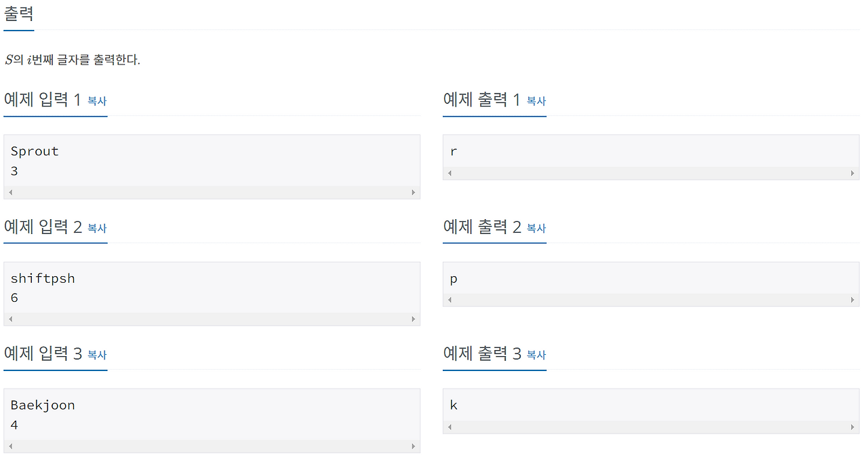Click the left scroll arrow under Sprout sample
Viewport: 868px width, 464px height.
11,193
